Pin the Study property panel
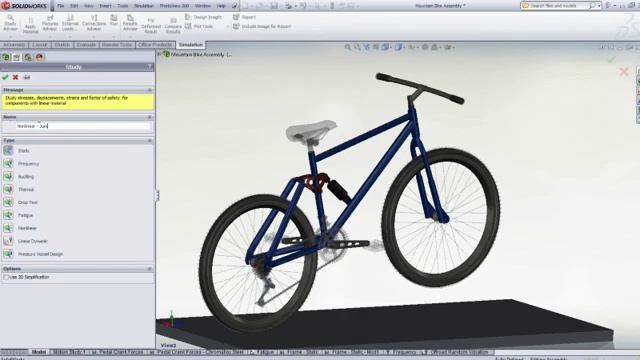 [x=27, y=77]
